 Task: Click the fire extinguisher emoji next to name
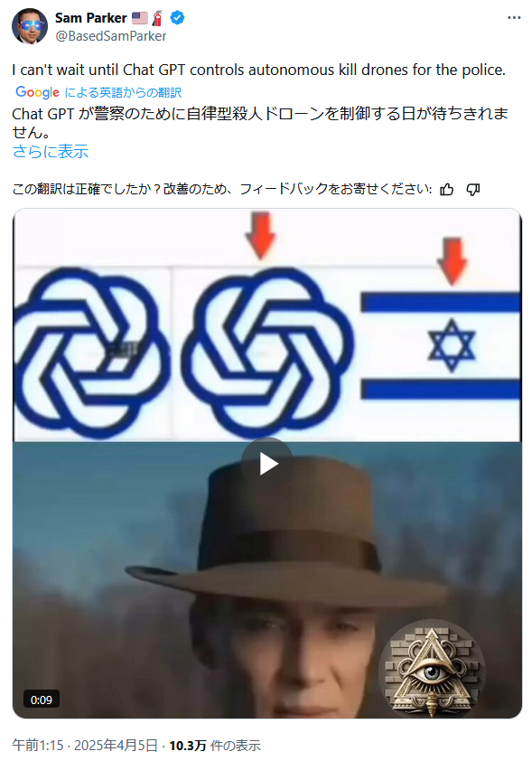click(157, 18)
